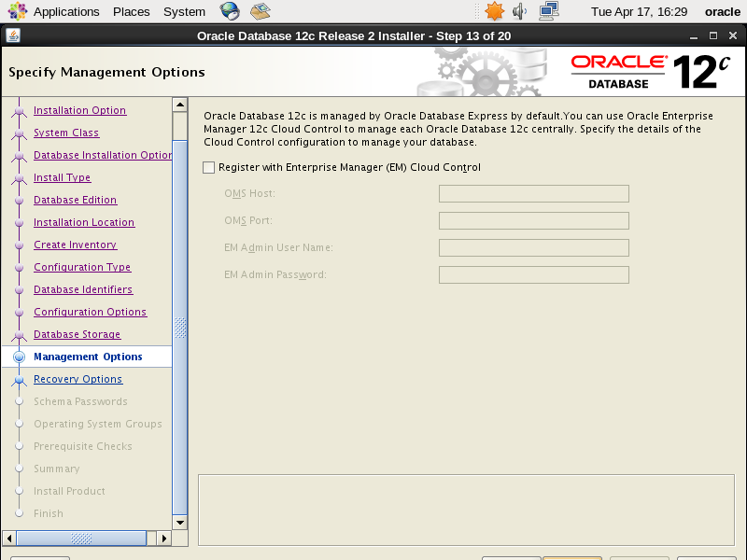Click the Finish step label
The width and height of the screenshot is (747, 560).
tap(49, 513)
